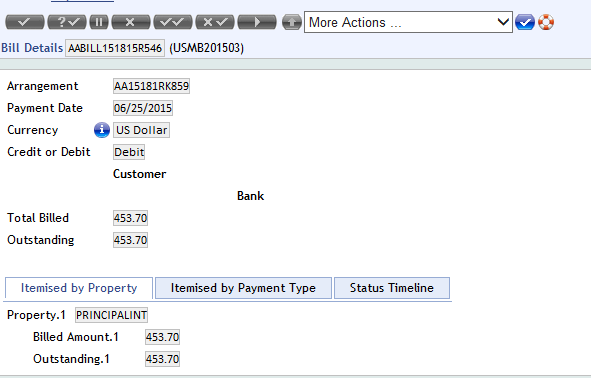Click the Outstanding.1 label
Viewport: 591px width, 378px height.
[71, 359]
